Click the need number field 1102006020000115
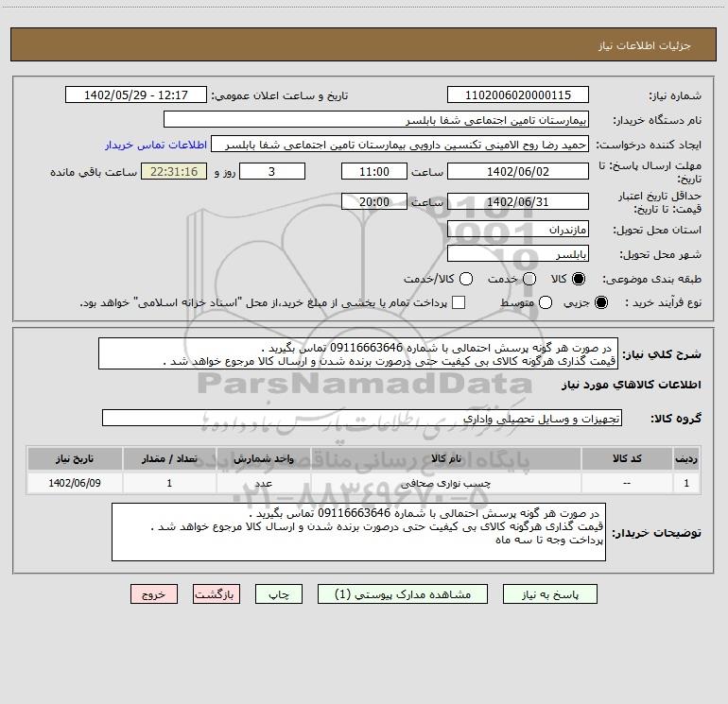The height and width of the screenshot is (704, 728). coord(518,95)
